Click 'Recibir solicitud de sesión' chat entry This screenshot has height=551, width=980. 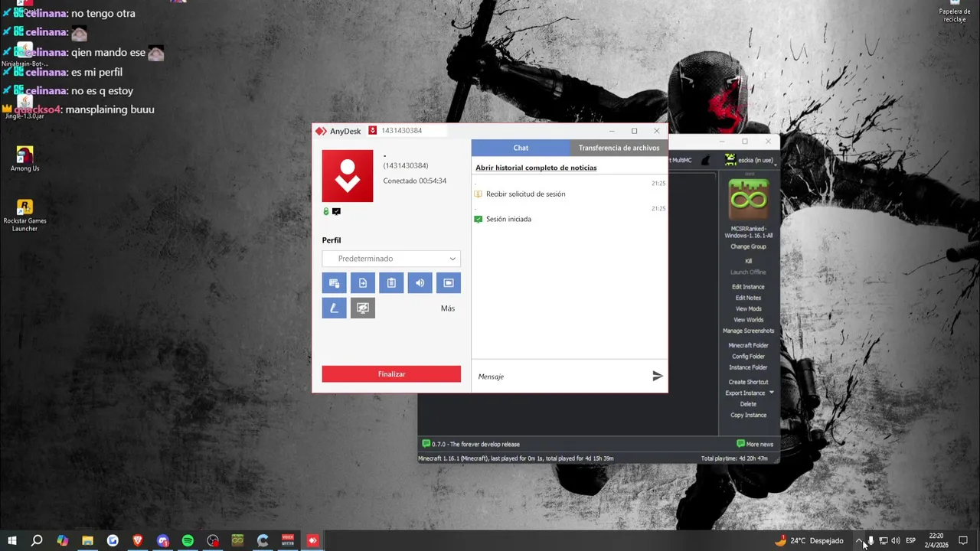pos(525,194)
